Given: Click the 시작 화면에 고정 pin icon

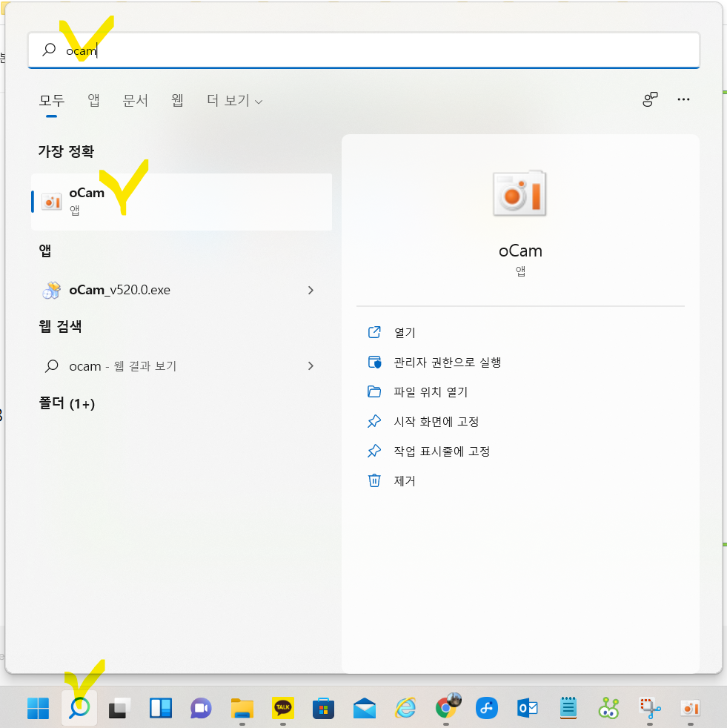Looking at the screenshot, I should 374,421.
